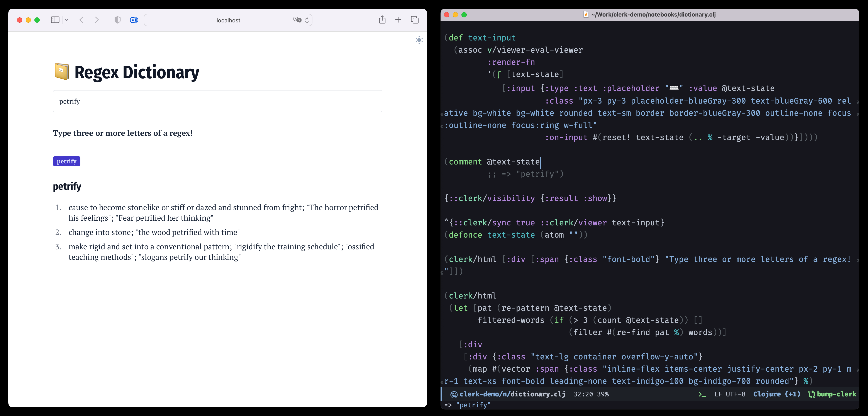Click the petrify indigo word tag
868x416 pixels.
pos(66,161)
